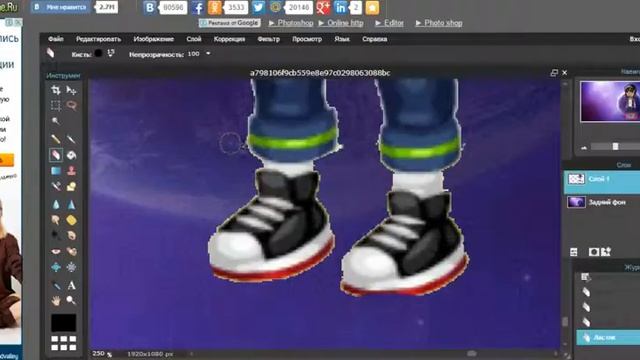Select the Pinch tool
The width and height of the screenshot is (640, 360).
pyautogui.click(x=71, y=267)
